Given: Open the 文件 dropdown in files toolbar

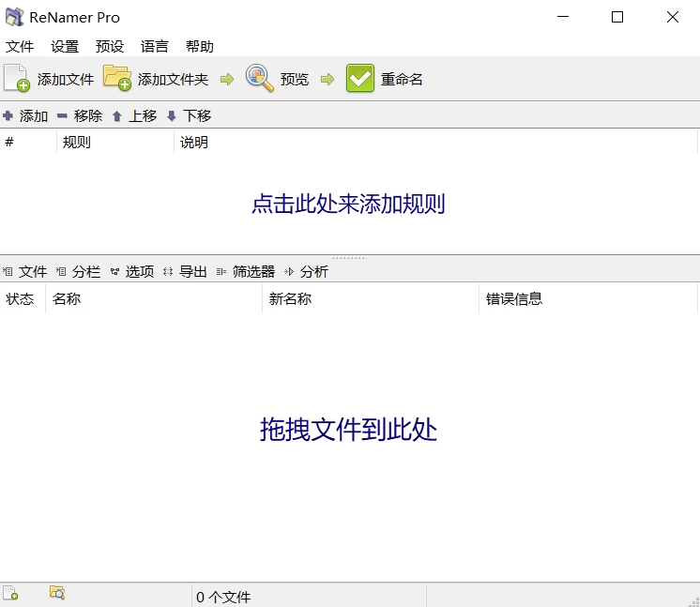Looking at the screenshot, I should 25,272.
